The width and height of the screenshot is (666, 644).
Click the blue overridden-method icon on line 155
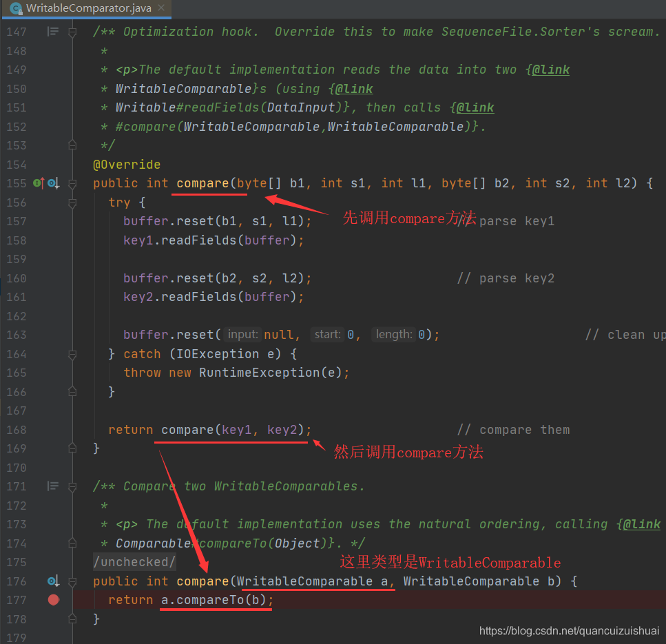pos(53,183)
